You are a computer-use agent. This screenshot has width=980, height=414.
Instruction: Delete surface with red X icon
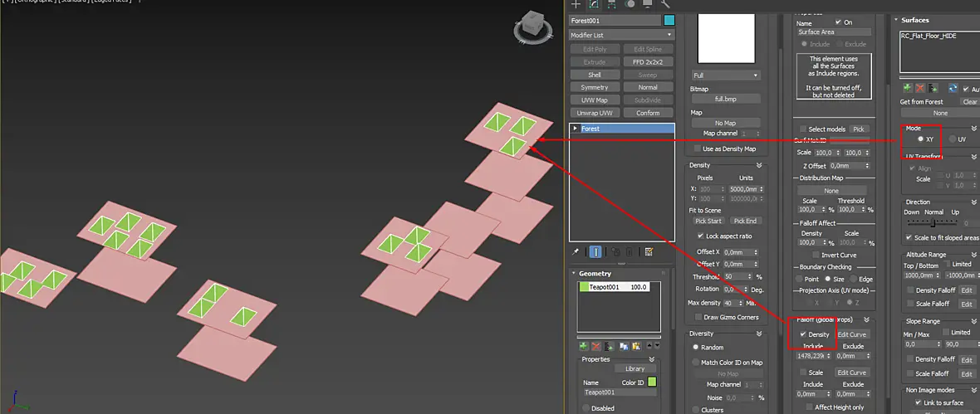(x=920, y=88)
